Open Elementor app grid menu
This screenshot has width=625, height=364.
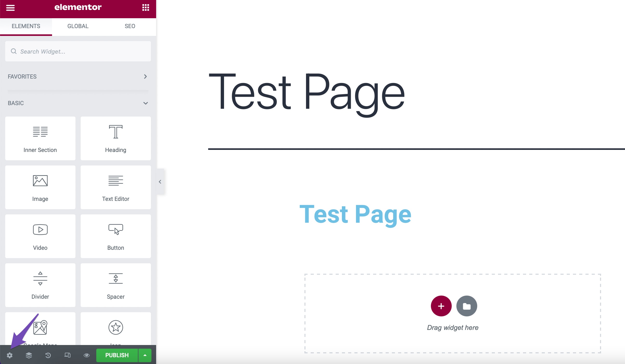145,7
